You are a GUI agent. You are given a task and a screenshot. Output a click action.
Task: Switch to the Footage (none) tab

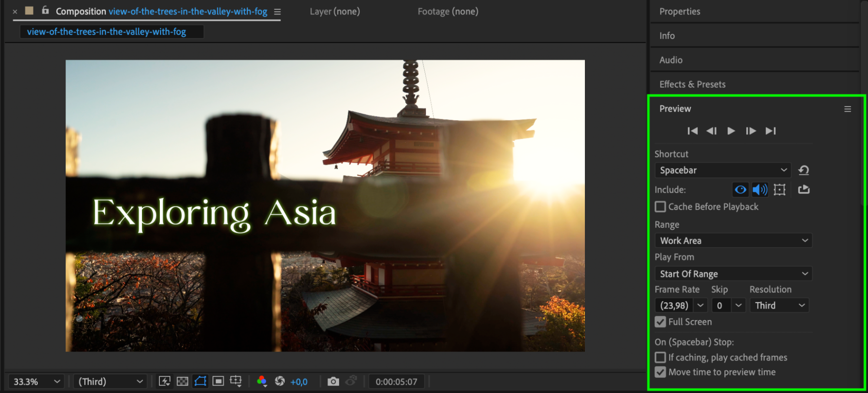448,12
